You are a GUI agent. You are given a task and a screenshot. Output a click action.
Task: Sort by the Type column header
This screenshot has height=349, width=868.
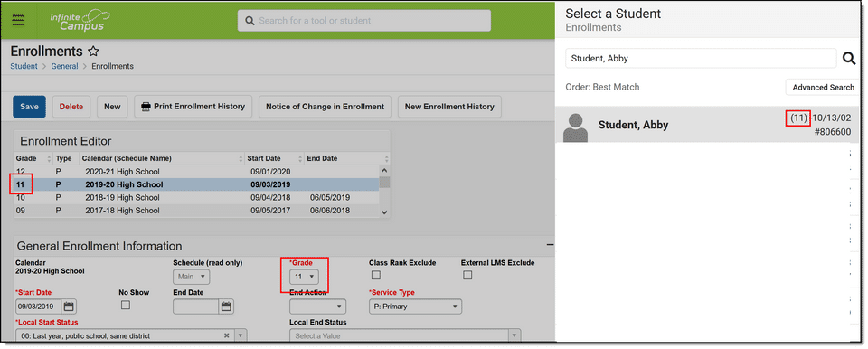click(x=66, y=158)
